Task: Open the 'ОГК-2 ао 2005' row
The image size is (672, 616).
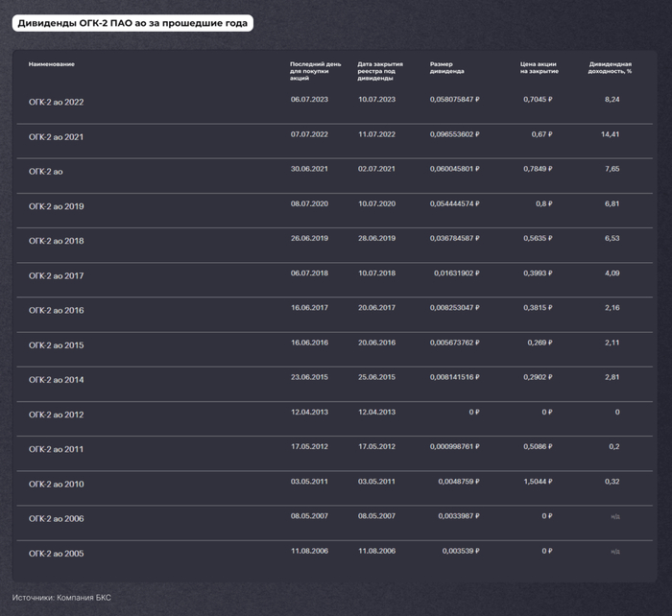Action: pos(56,554)
